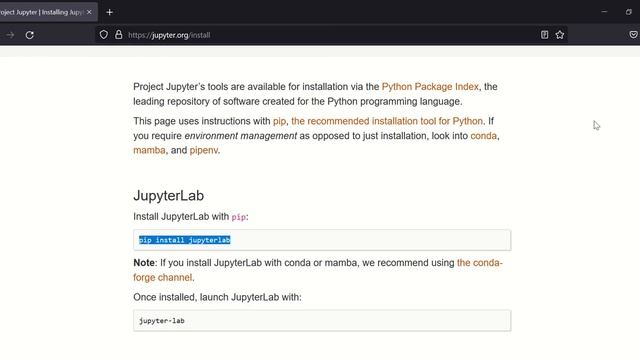This screenshot has height=360, width=640.
Task: Click the padlock site security icon
Action: [118, 35]
